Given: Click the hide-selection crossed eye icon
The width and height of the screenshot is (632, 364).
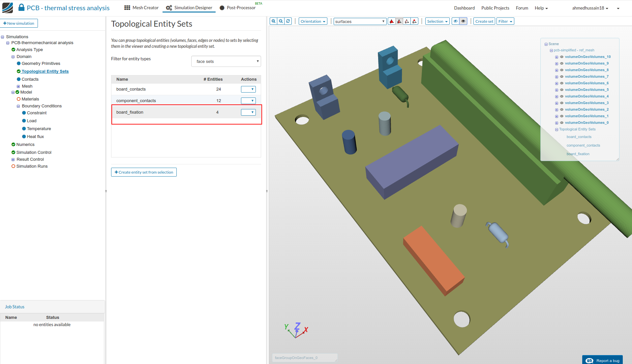Looking at the screenshot, I should (456, 21).
